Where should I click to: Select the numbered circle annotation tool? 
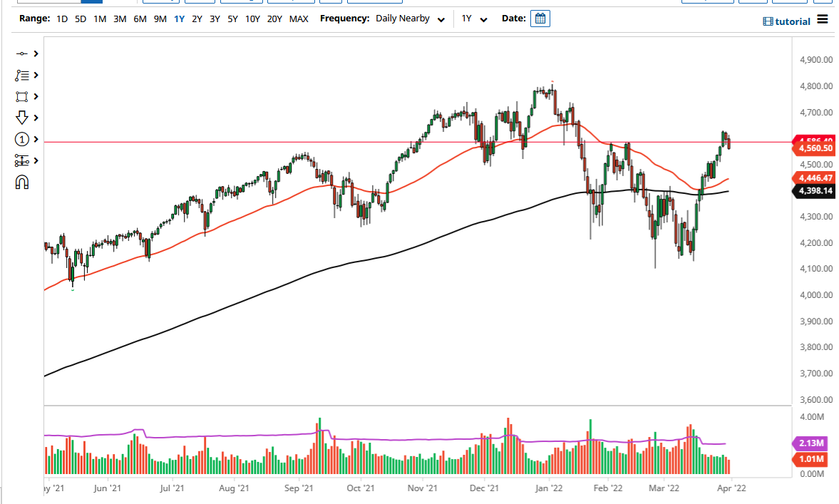tap(21, 139)
